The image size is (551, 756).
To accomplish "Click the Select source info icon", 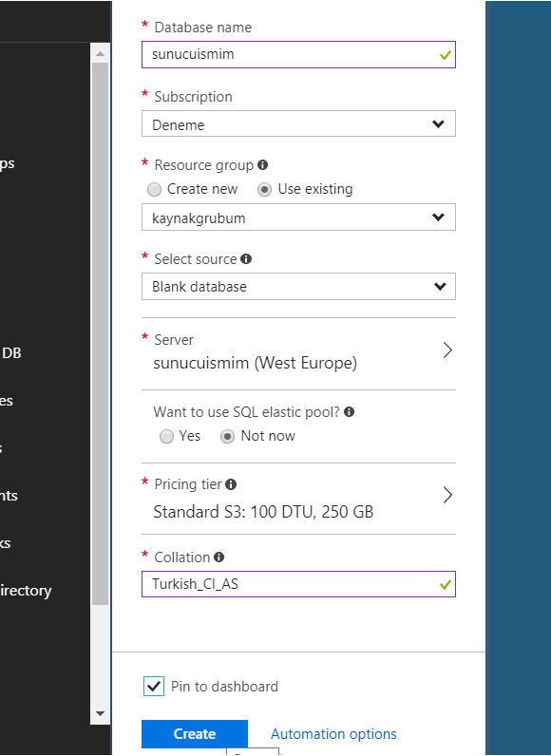I will (246, 259).
